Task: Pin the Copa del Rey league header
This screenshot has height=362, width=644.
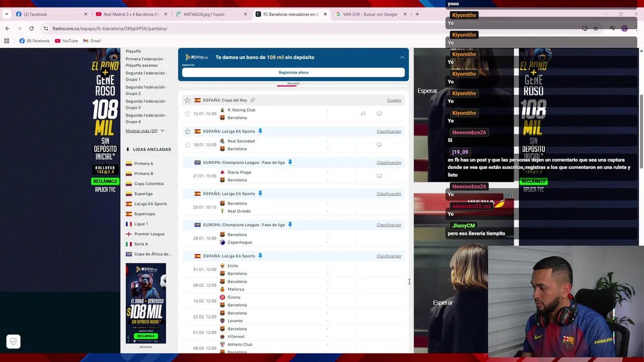Action: click(x=253, y=100)
